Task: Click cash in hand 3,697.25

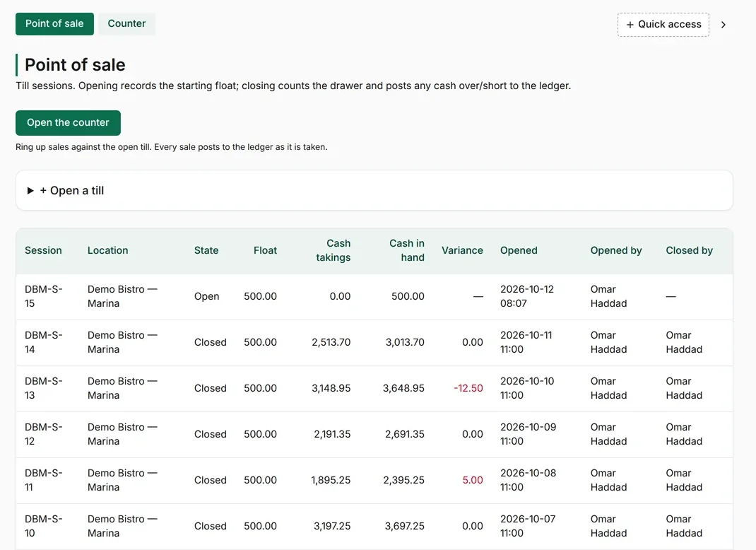Action: (x=405, y=526)
